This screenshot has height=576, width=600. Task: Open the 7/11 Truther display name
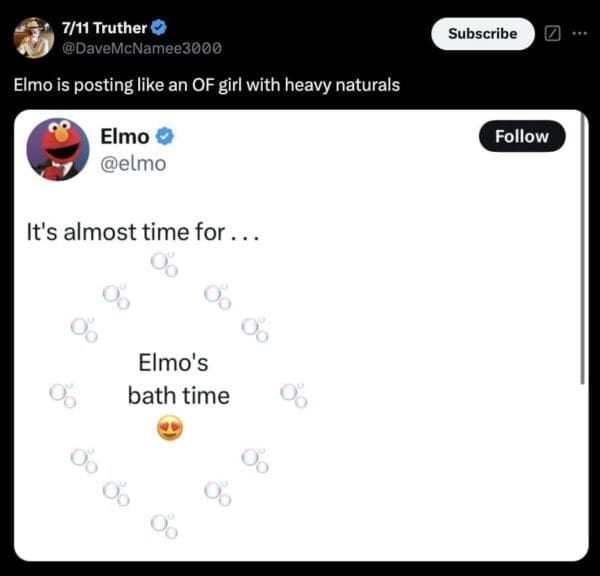(104, 27)
